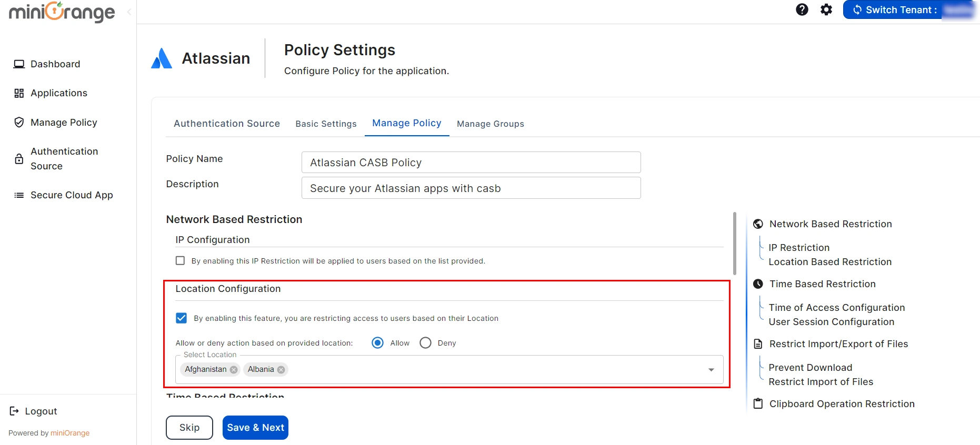Enable the IP Restriction checkbox
980x445 pixels.
click(181, 261)
